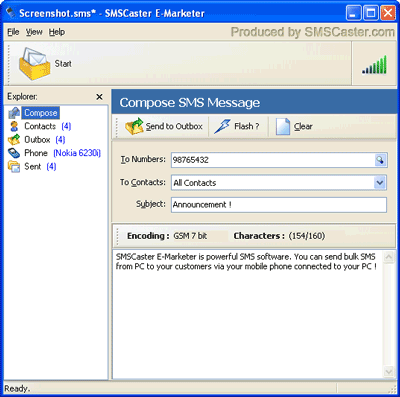The height and width of the screenshot is (397, 400).
Task: Click the Clear page icon
Action: pos(283,126)
